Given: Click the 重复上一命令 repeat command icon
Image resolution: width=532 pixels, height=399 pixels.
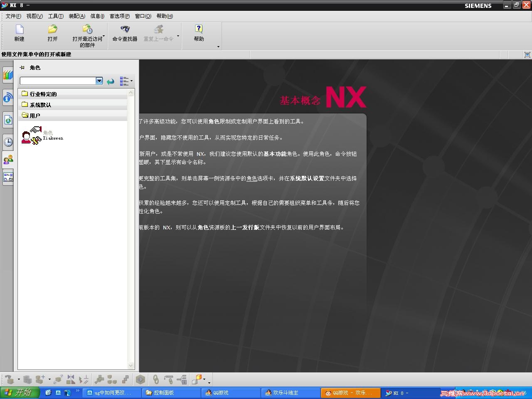Looking at the screenshot, I should click(158, 30).
